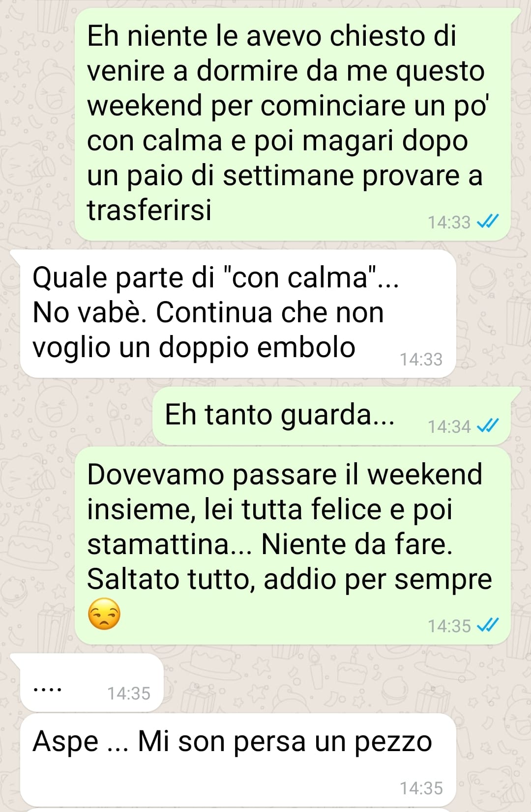531x812 pixels.
Task: Tap the unamused face emoji
Action: [104, 614]
